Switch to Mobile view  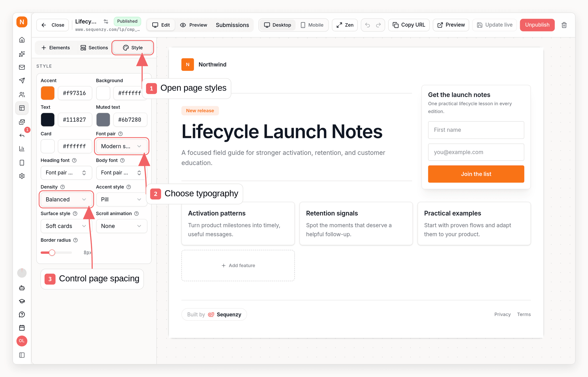[x=312, y=25]
